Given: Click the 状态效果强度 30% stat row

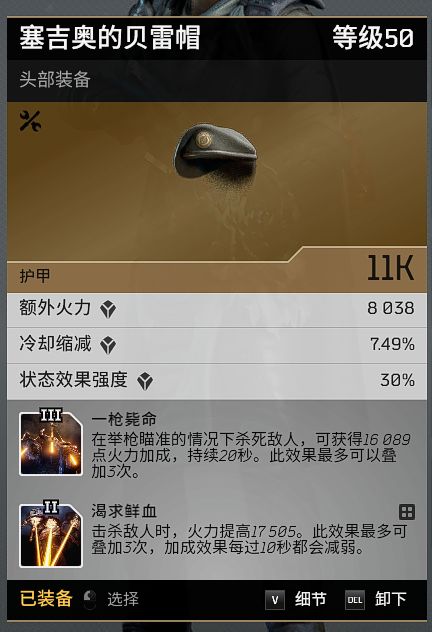Looking at the screenshot, I should pyautogui.click(x=217, y=381).
